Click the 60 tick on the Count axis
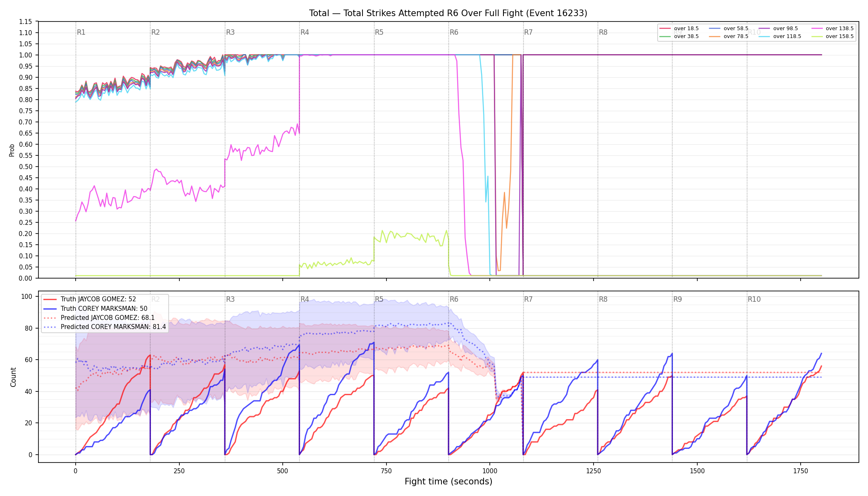 (29, 360)
